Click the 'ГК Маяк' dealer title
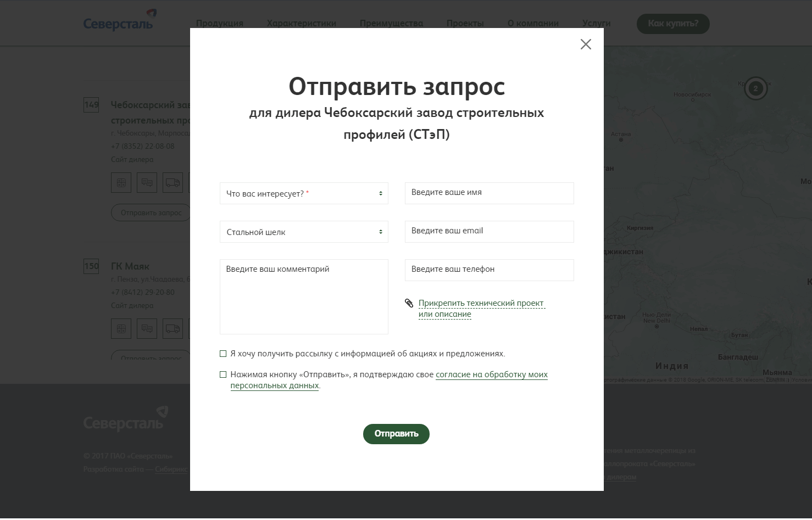The image size is (812, 520). (130, 266)
